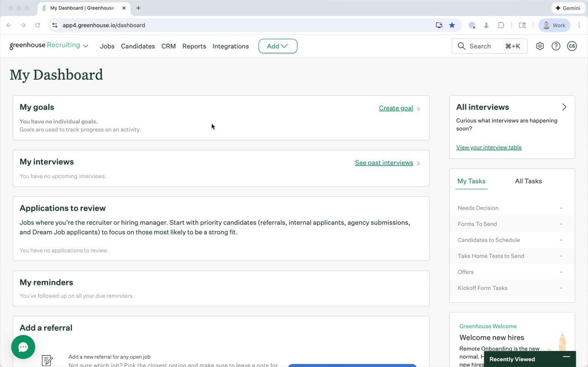Click the install app icon in address bar
Screen dimensions: 588x367
[439, 25]
